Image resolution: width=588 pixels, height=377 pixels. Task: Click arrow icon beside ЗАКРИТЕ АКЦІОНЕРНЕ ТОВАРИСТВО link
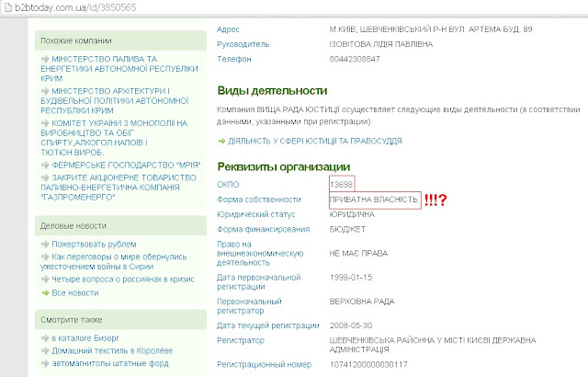[45, 177]
